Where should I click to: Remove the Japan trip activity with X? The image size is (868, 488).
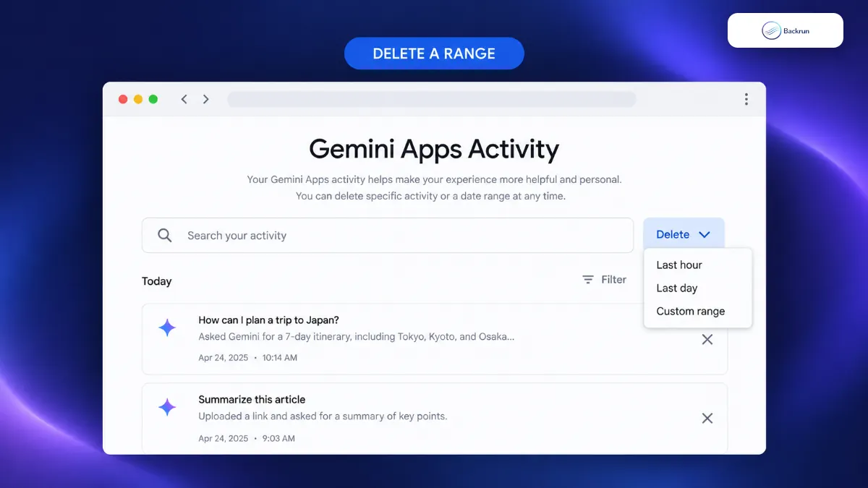coord(707,339)
